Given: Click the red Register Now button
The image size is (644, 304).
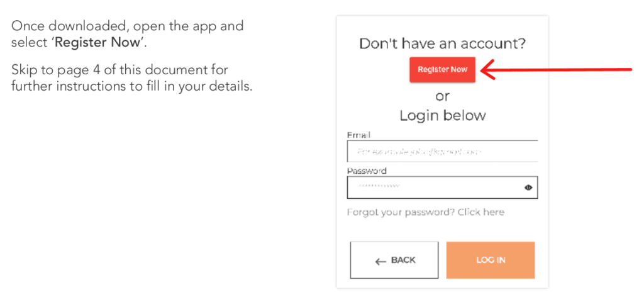Looking at the screenshot, I should 442,69.
